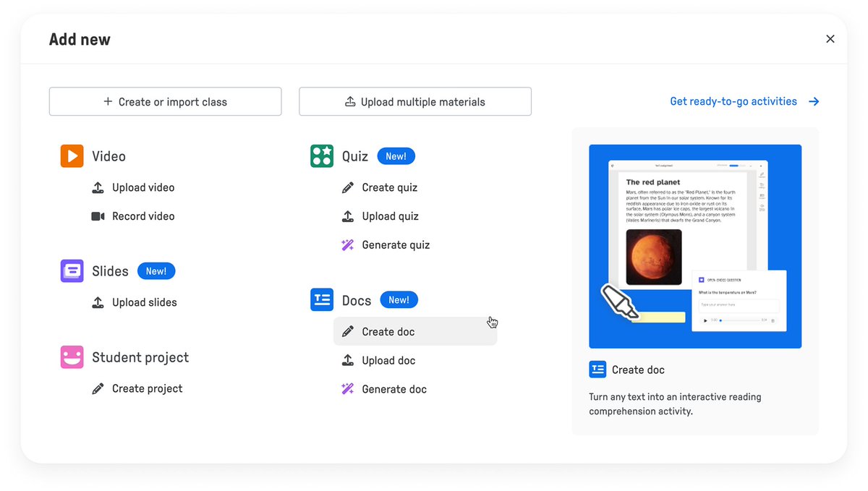Click the upload icon beside Upload quiz

[348, 216]
